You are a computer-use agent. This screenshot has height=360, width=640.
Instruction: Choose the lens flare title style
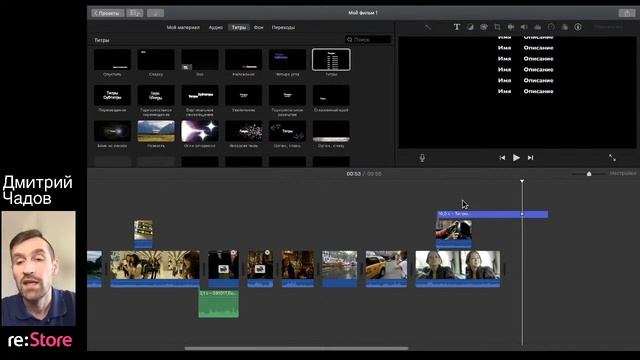[112, 131]
